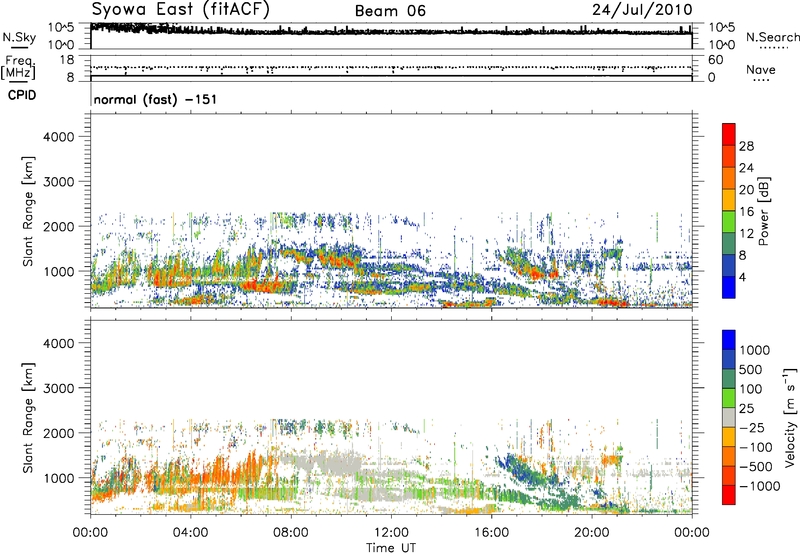The width and height of the screenshot is (800, 554).
Task: Click '3000' range tick on power panel
Action: pos(59,182)
